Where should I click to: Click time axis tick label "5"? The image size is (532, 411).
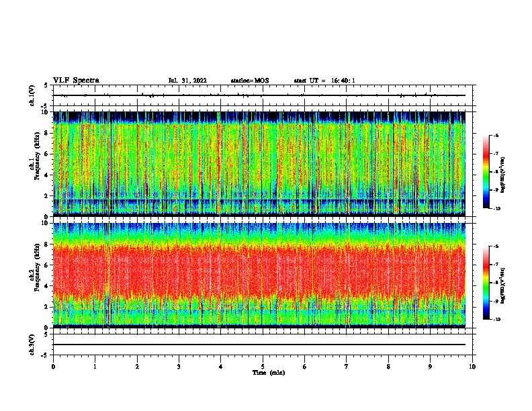click(263, 367)
